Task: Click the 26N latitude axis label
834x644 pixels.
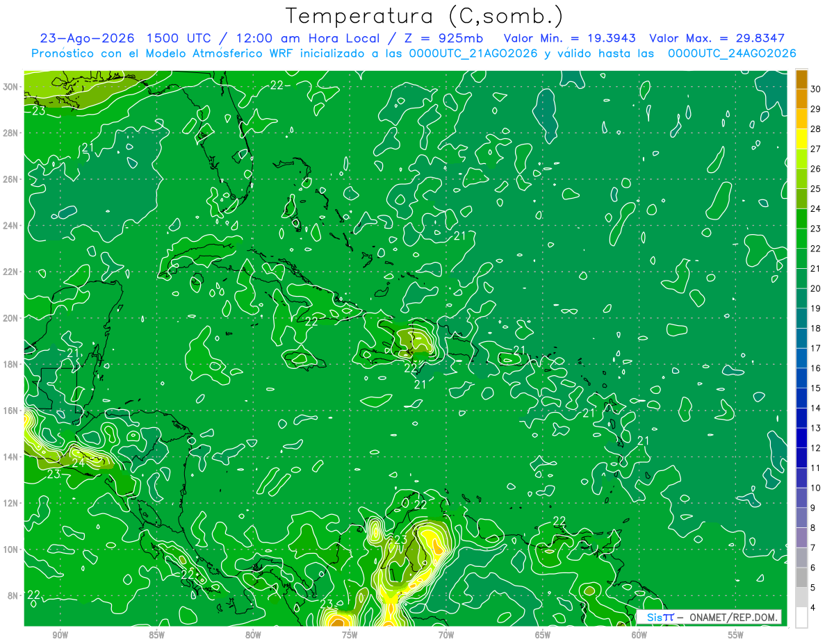Action: [11, 179]
